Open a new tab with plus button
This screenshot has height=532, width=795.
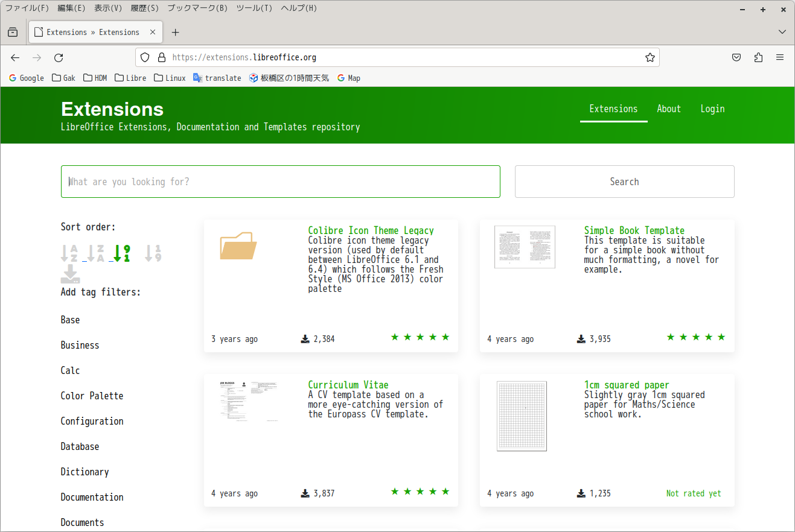pos(175,32)
